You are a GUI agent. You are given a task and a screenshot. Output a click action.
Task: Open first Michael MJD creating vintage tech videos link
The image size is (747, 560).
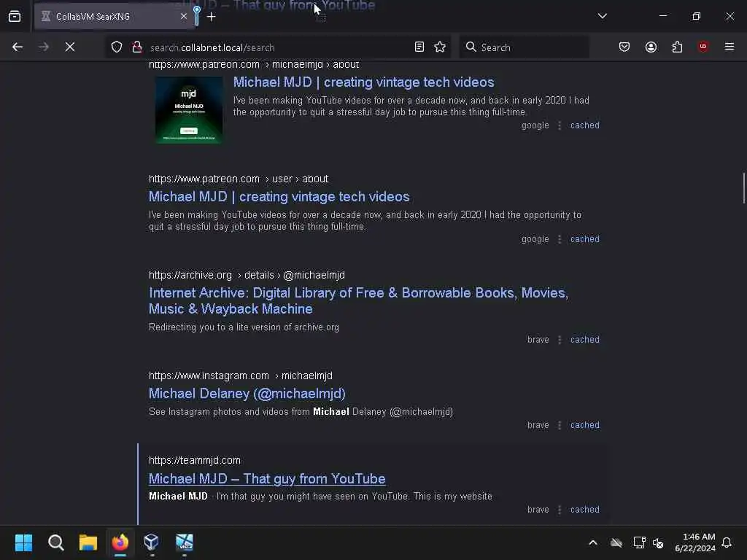(363, 82)
